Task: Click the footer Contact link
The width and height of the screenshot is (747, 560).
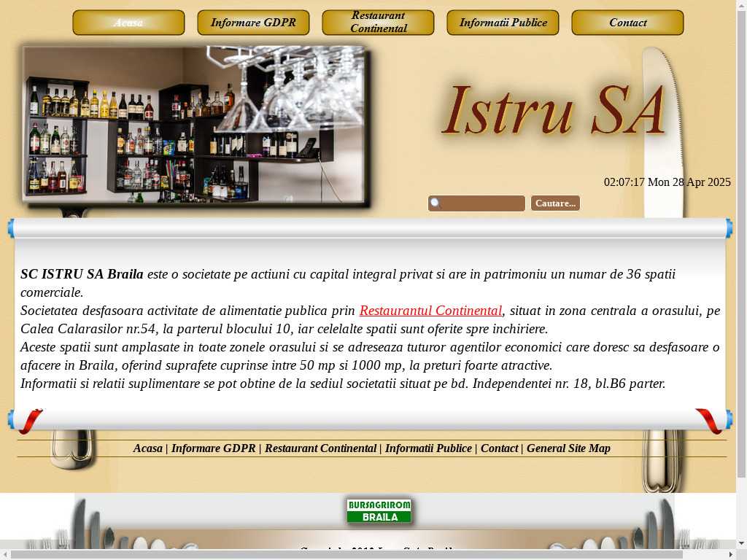Action: (x=499, y=448)
